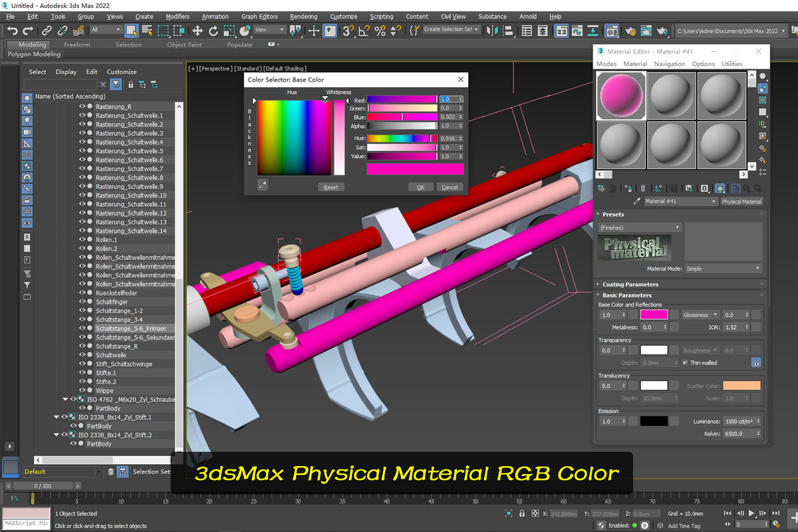This screenshot has height=532, width=798.
Task: Toggle Show Shaded Material in Viewport icon
Action: (720, 189)
